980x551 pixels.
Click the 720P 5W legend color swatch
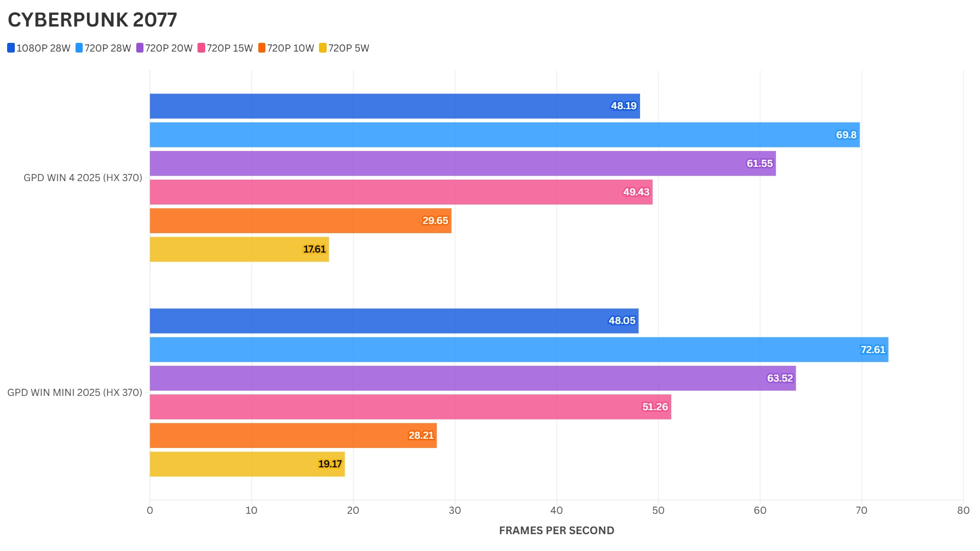323,48
